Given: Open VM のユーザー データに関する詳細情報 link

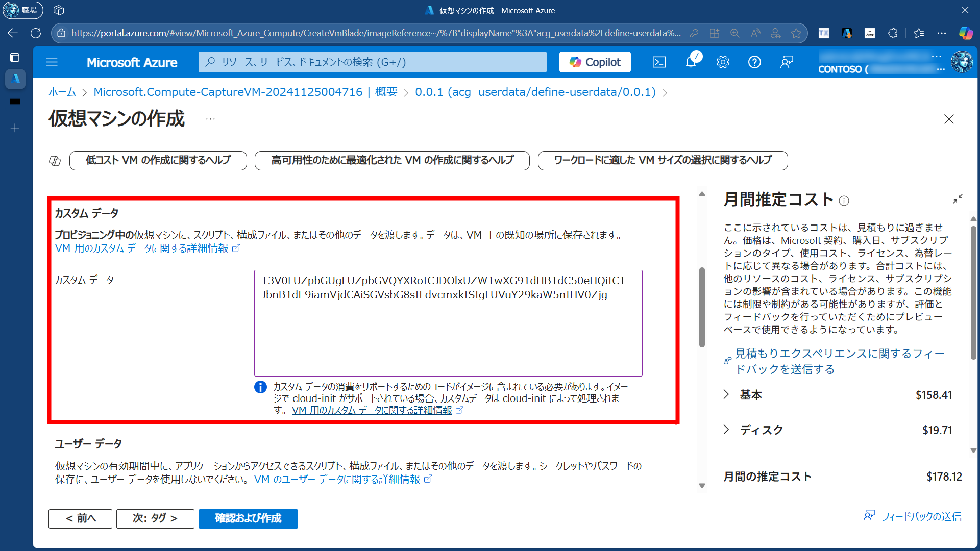Looking at the screenshot, I should 337,479.
